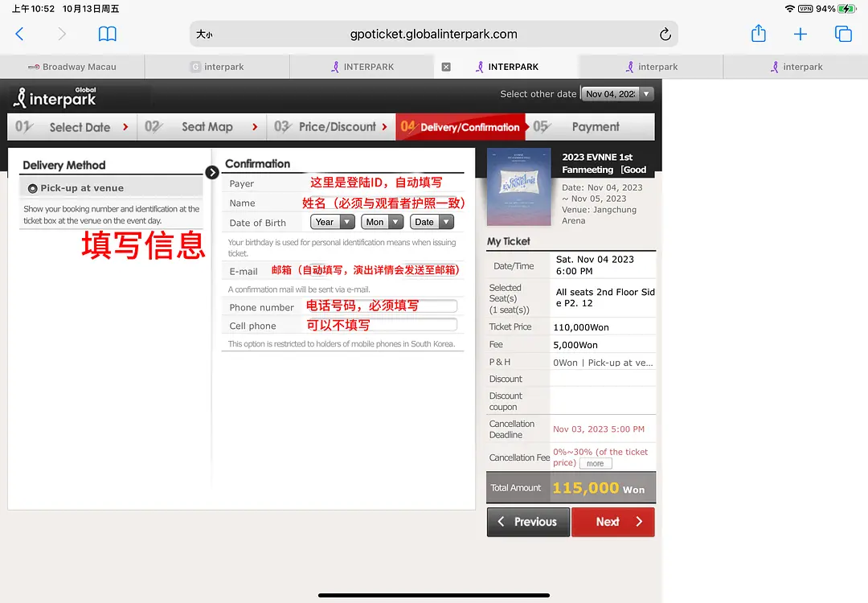Click the Name input field
Viewport: 868px width, 603px height.
click(x=383, y=203)
